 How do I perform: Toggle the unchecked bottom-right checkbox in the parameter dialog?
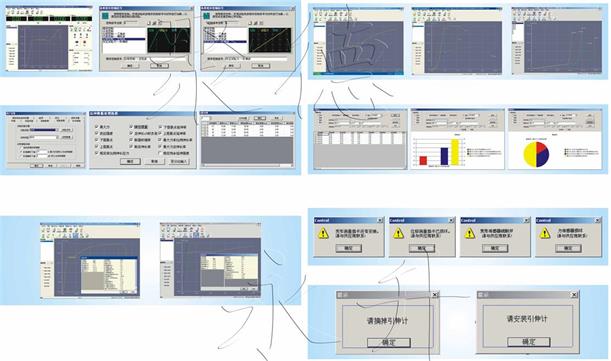pyautogui.click(x=161, y=153)
